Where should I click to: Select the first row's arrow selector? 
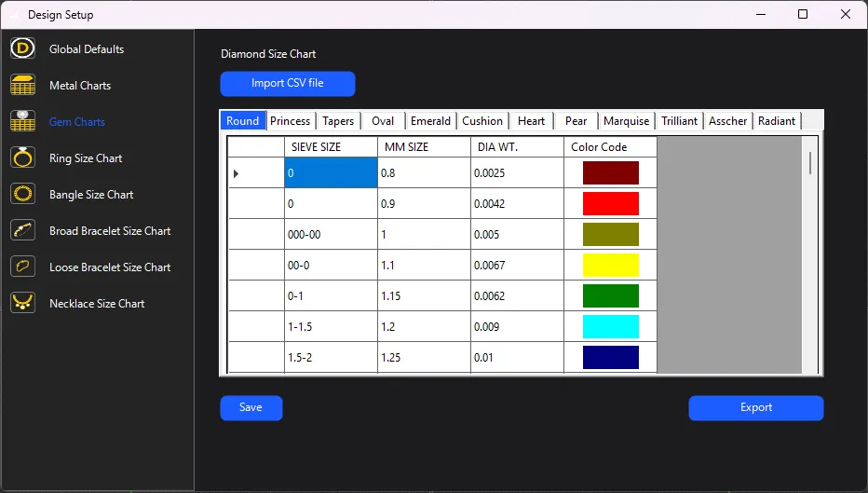click(x=237, y=173)
